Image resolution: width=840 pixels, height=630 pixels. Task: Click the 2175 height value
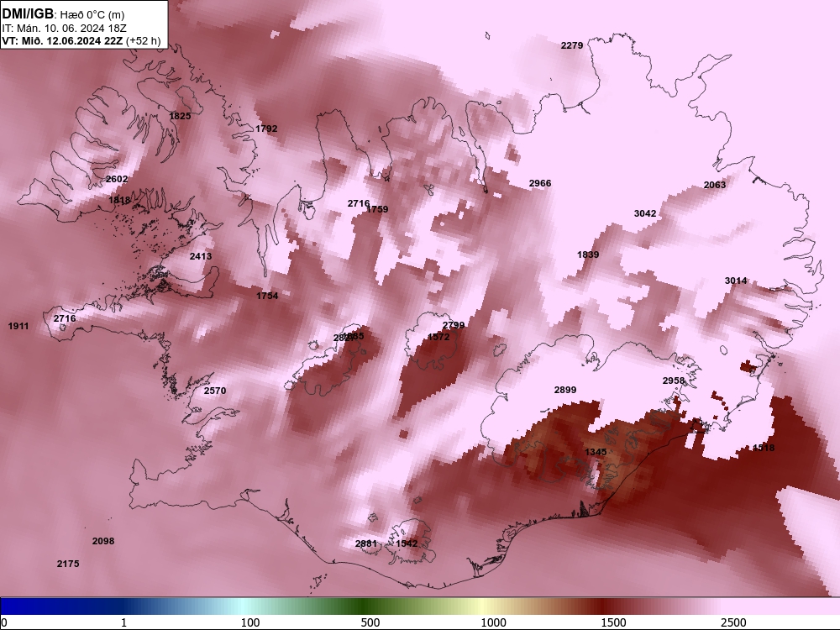tap(68, 564)
